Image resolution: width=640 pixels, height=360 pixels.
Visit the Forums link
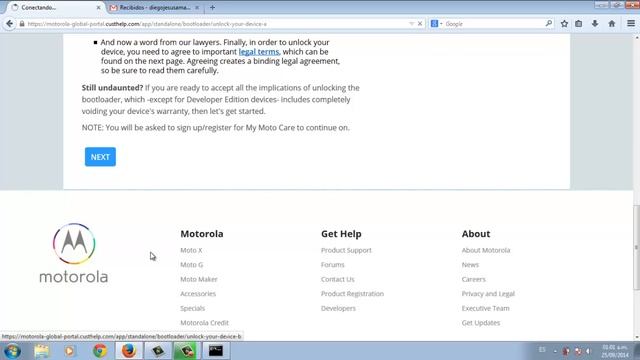[333, 264]
